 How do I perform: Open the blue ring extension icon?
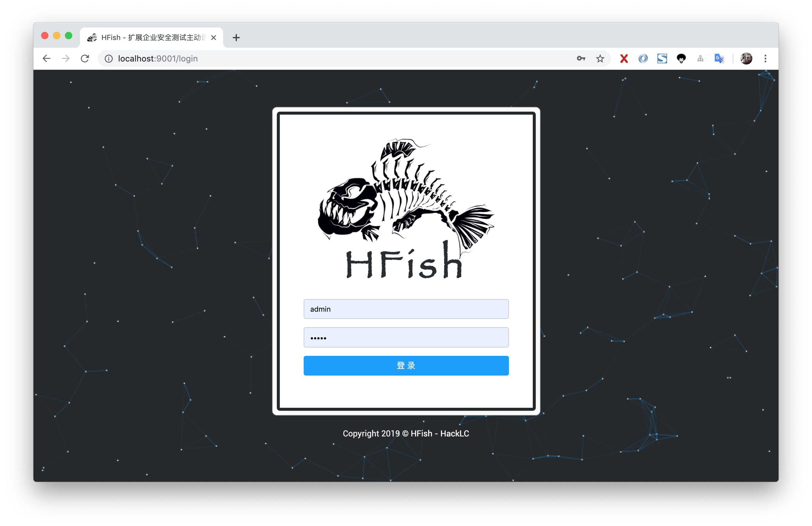pyautogui.click(x=643, y=59)
